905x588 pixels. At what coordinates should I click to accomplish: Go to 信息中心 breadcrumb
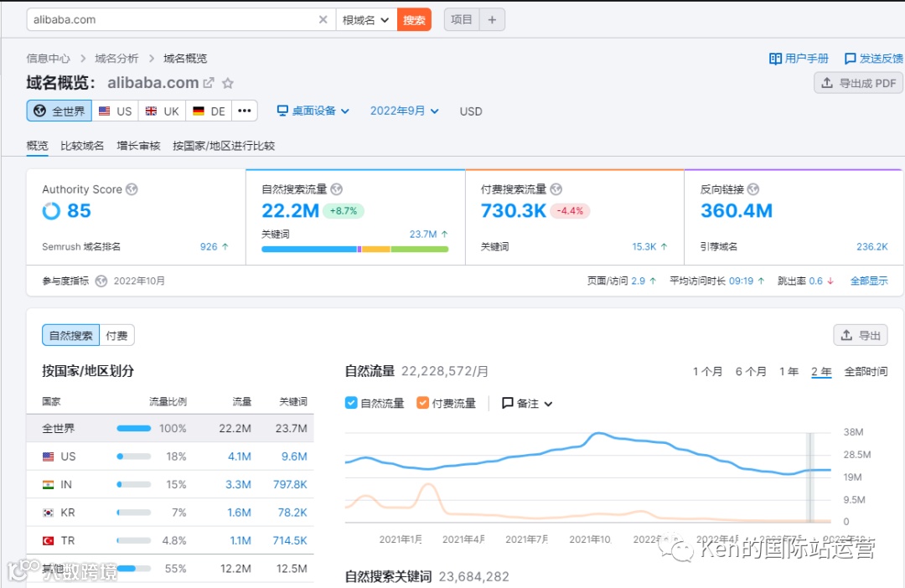pos(48,59)
